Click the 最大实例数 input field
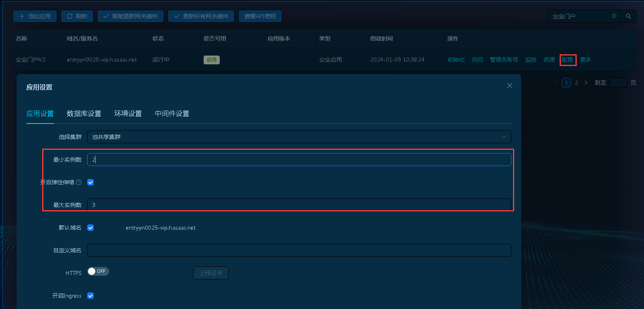The width and height of the screenshot is (644, 309). pyautogui.click(x=299, y=205)
